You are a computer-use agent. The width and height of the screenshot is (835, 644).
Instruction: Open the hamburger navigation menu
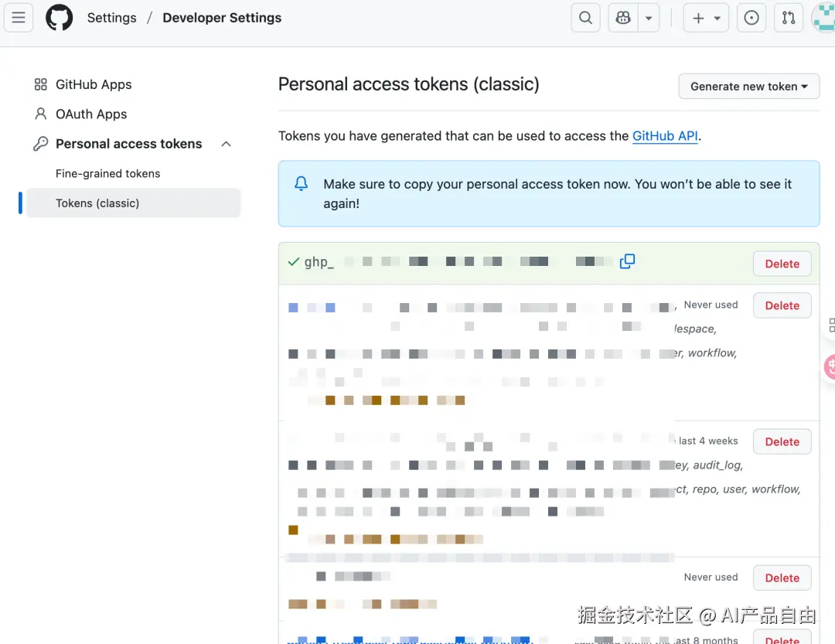tap(19, 17)
